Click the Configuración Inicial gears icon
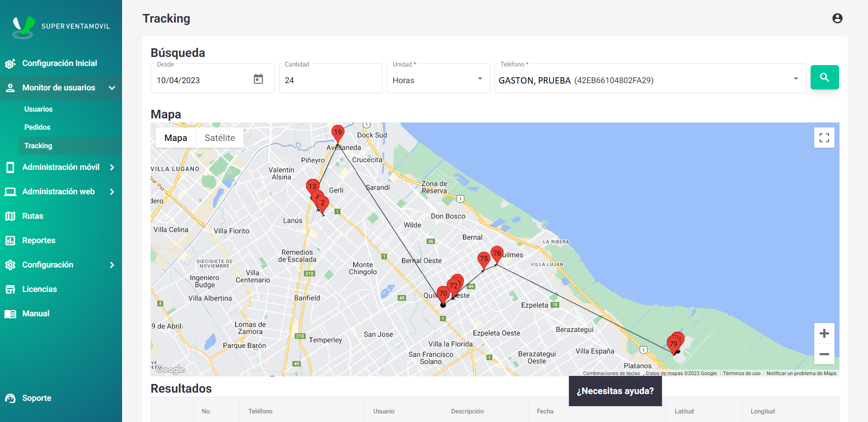 10,64
